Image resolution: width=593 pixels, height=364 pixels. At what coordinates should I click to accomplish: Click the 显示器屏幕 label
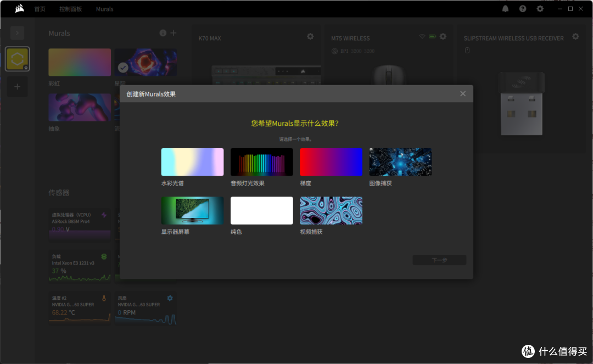pyautogui.click(x=175, y=232)
